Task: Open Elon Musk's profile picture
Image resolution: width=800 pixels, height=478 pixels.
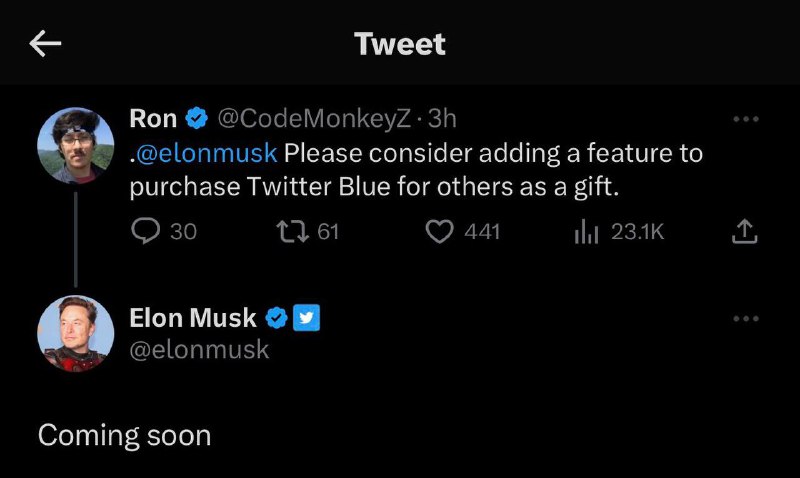Action: [x=75, y=333]
